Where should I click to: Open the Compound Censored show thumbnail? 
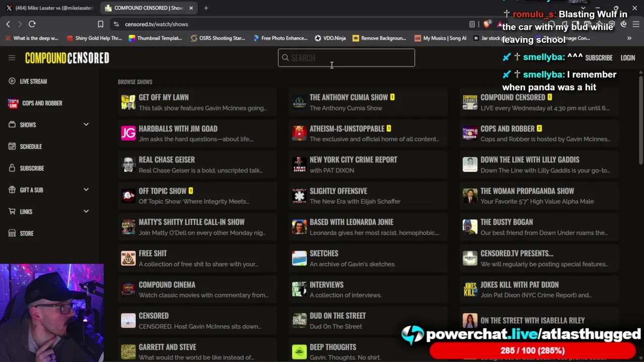click(470, 102)
